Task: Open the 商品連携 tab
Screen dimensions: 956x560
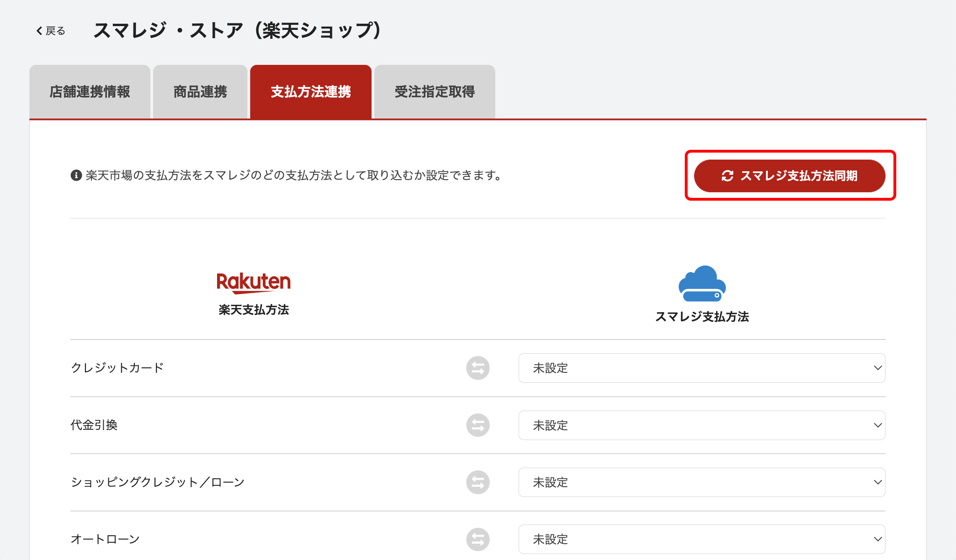Action: pos(200,92)
